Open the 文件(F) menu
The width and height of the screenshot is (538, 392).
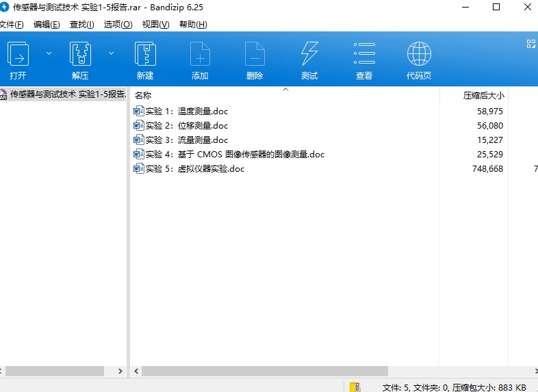tap(10, 24)
